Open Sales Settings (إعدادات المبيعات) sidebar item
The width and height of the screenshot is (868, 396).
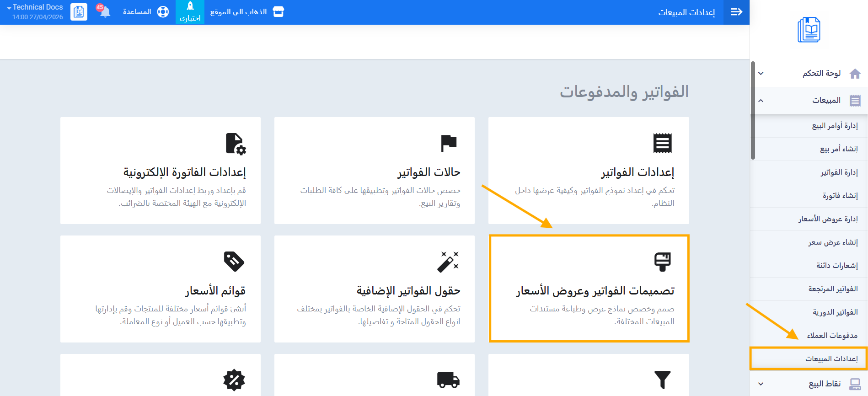pyautogui.click(x=831, y=359)
